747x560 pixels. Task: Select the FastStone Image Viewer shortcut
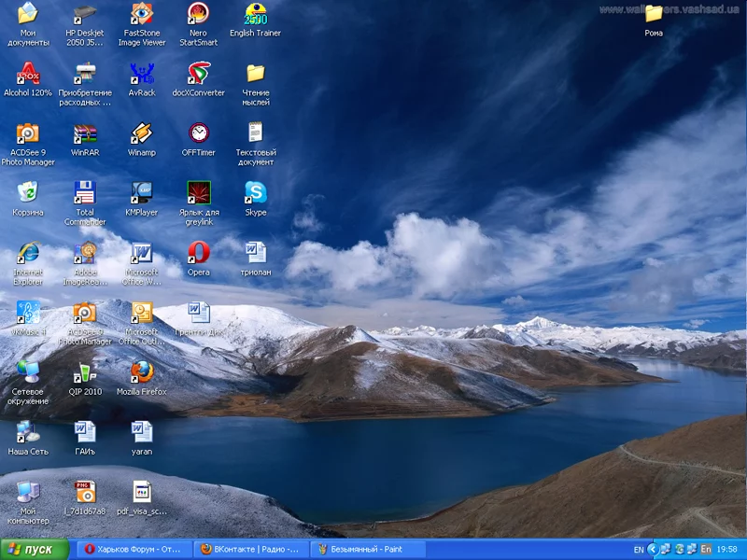click(142, 14)
